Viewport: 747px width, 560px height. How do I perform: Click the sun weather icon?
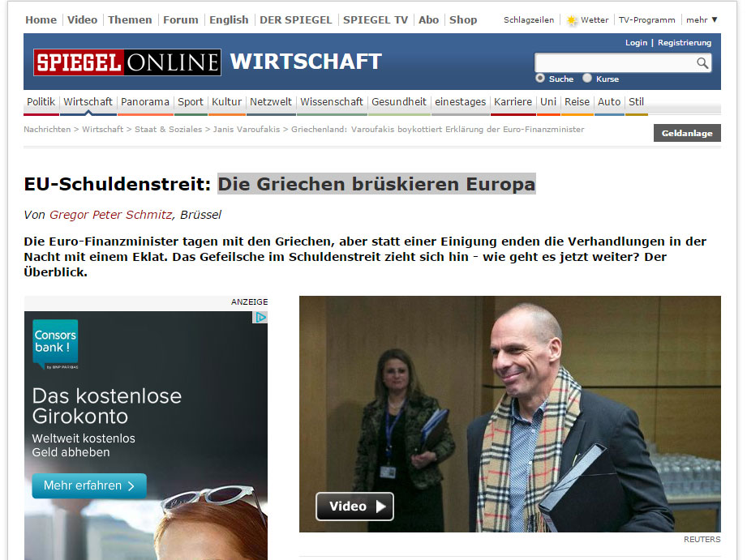571,20
